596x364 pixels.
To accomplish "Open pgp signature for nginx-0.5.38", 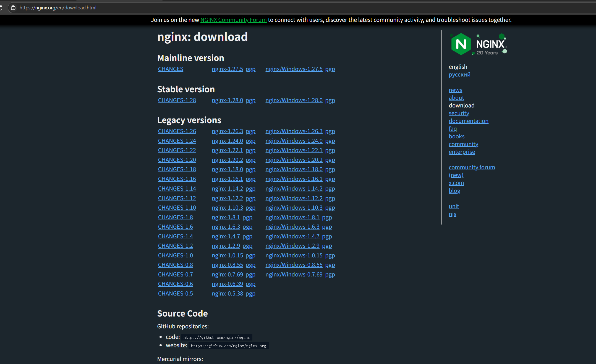I will 250,294.
